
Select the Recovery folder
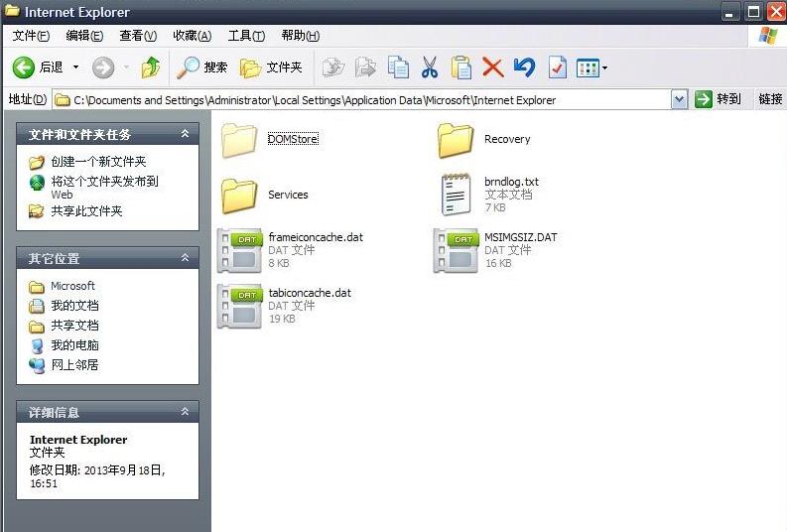(506, 139)
